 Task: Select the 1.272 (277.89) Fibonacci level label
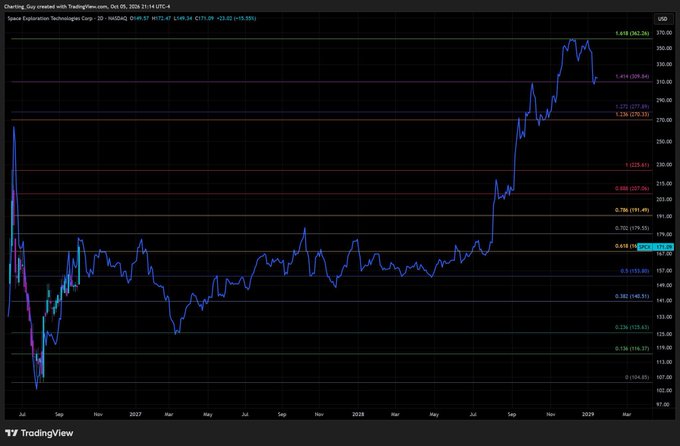pyautogui.click(x=632, y=107)
